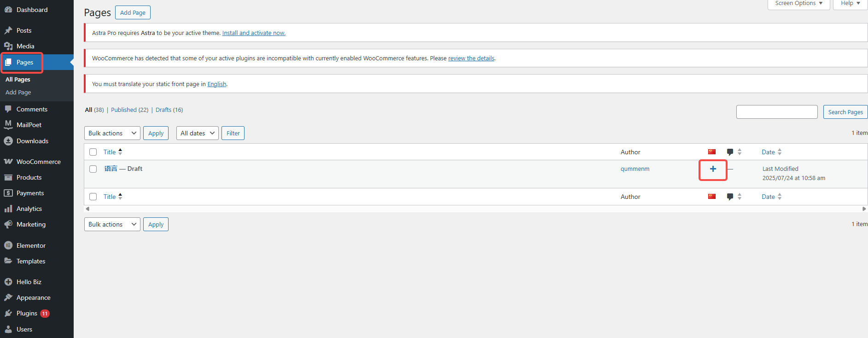Open the All dates dropdown

pyautogui.click(x=198, y=133)
